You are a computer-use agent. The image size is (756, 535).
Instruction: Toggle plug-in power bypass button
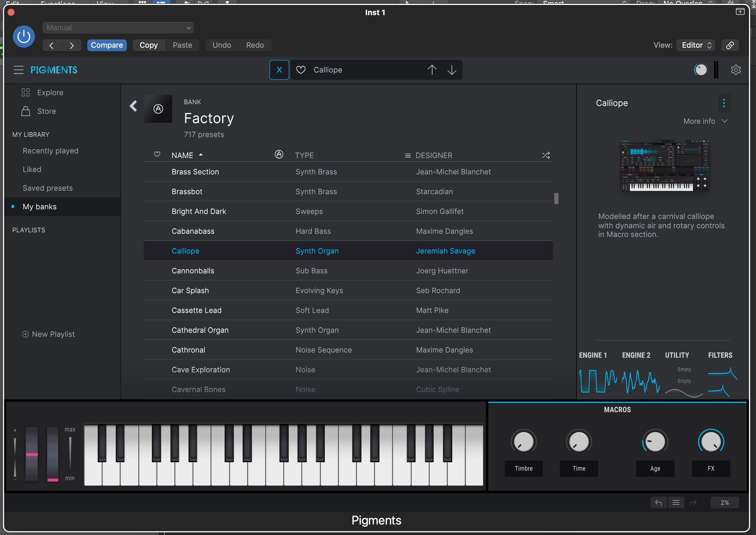pos(24,37)
